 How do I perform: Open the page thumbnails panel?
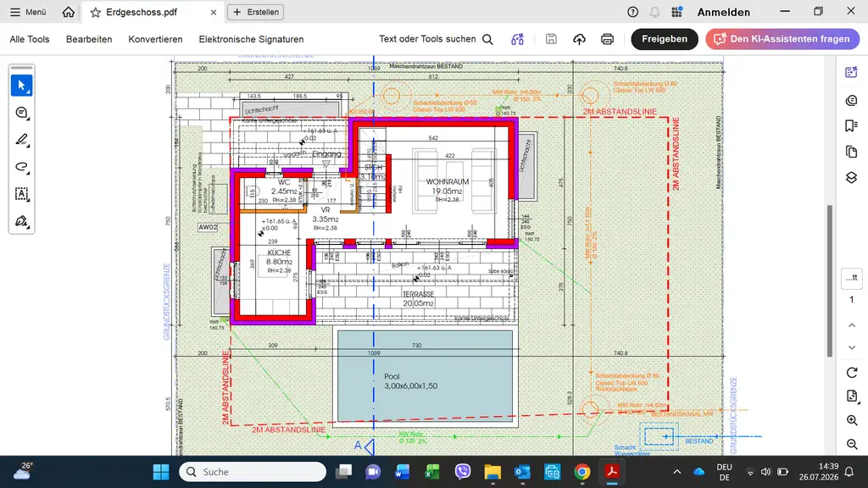click(x=851, y=152)
